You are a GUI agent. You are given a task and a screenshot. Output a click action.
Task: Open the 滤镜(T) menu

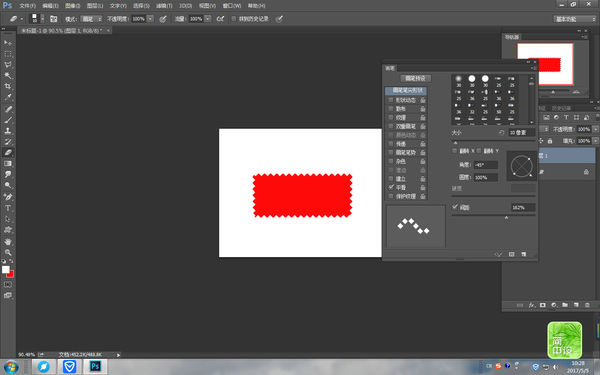click(164, 6)
